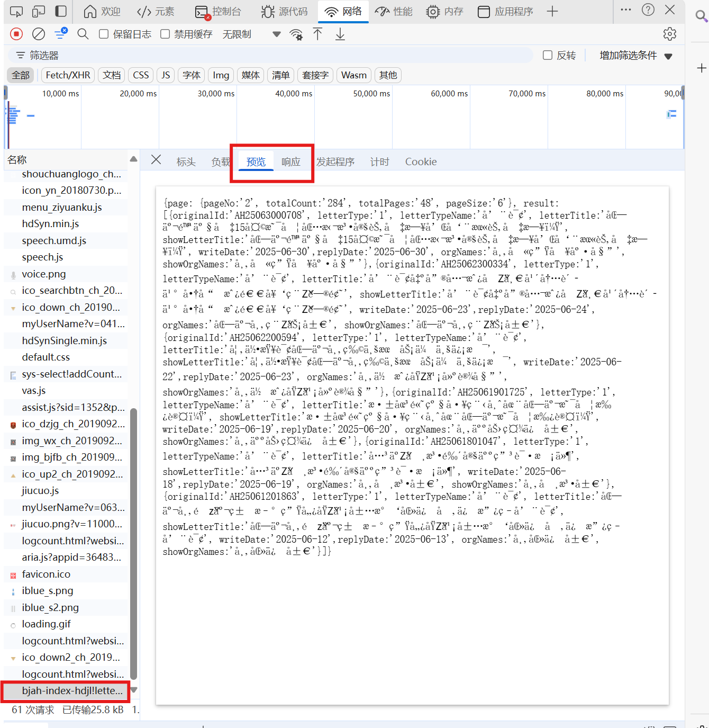Click the request list scrollbar thumb
Image resolution: width=709 pixels, height=728 pixels.
tap(134, 543)
